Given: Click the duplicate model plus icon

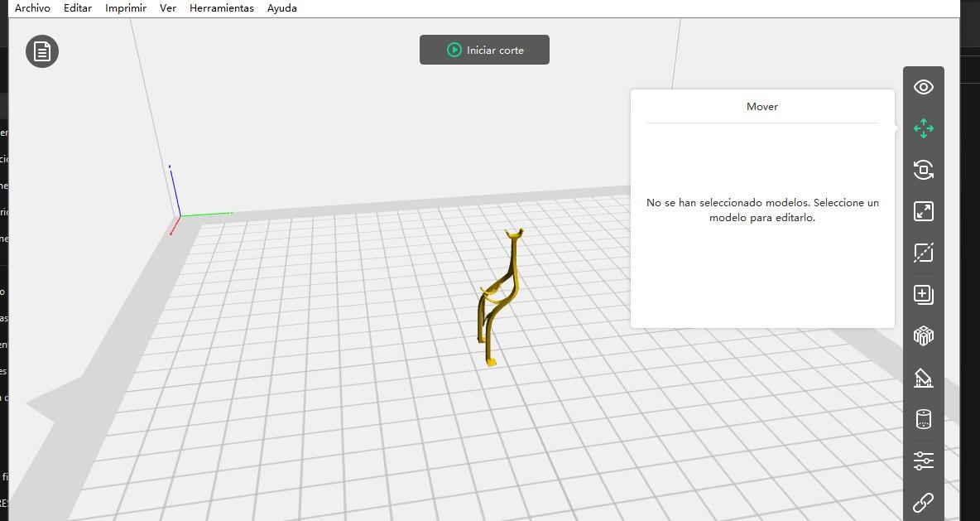Looking at the screenshot, I should coord(923,295).
